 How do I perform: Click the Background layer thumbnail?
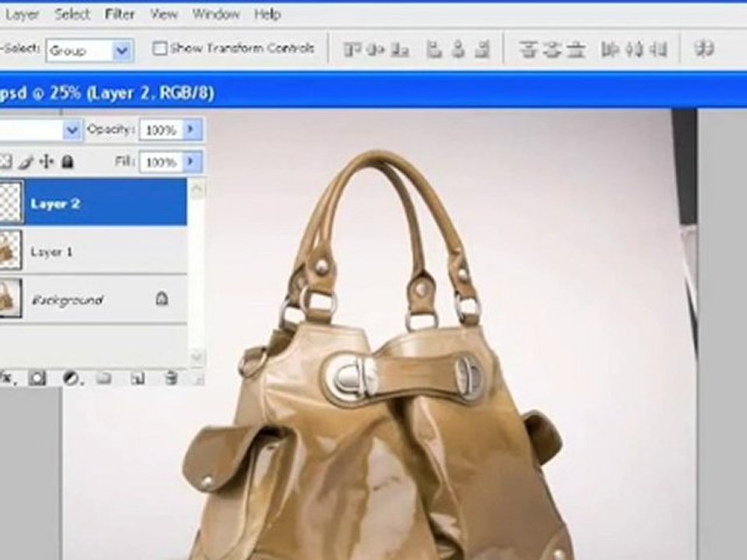pyautogui.click(x=10, y=299)
